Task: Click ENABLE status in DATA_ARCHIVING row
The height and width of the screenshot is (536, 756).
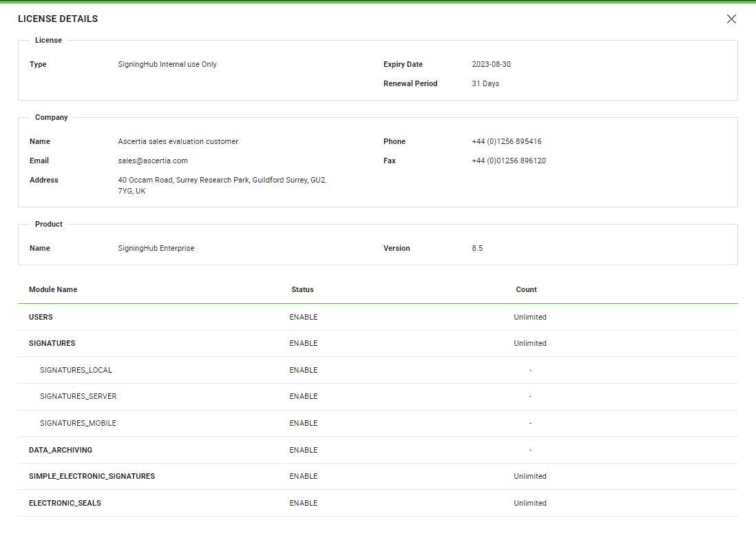Action: (x=303, y=450)
